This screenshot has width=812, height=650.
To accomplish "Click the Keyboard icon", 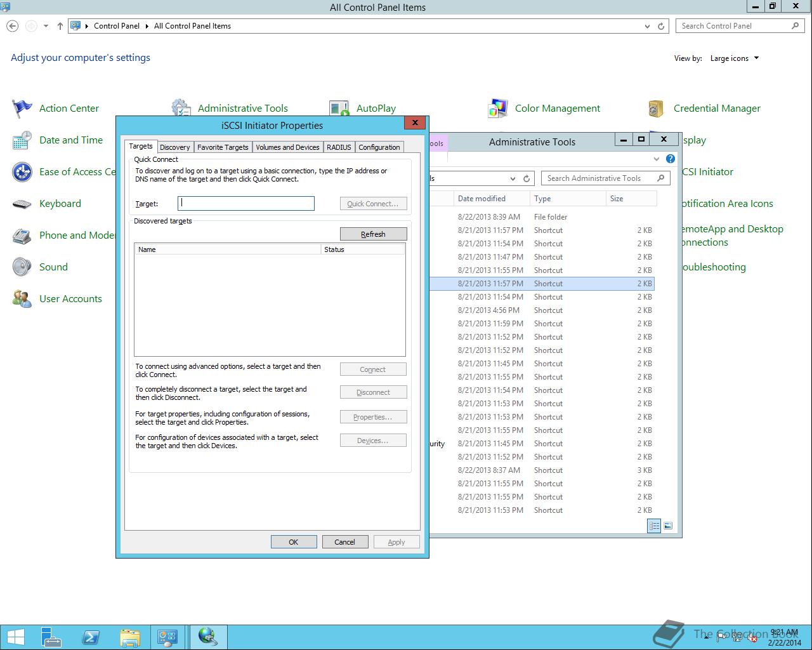I will pos(22,204).
